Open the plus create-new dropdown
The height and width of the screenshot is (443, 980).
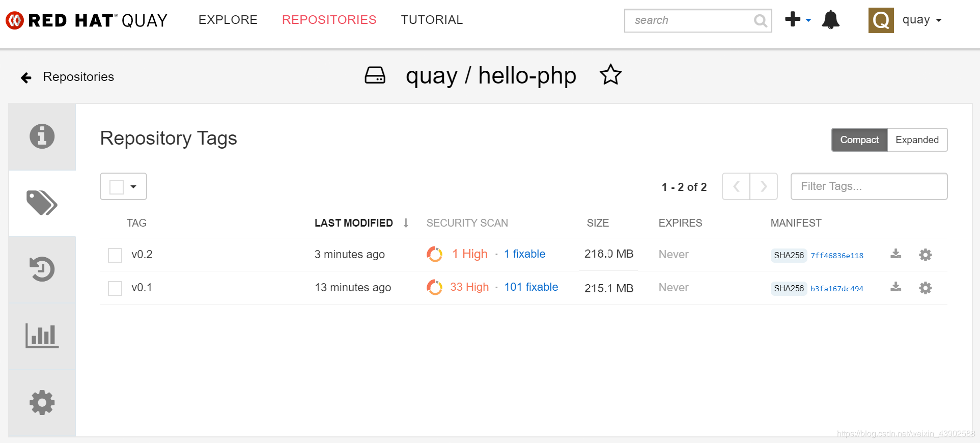tap(798, 20)
